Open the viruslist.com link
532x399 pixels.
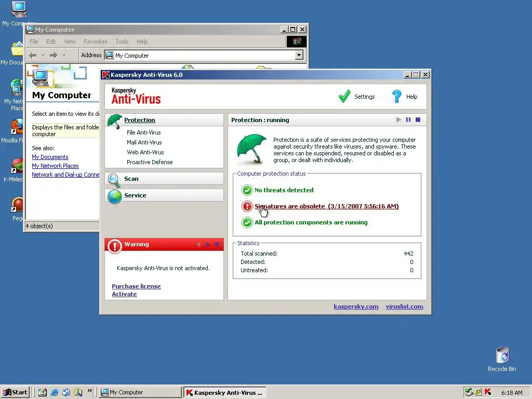[x=404, y=307]
